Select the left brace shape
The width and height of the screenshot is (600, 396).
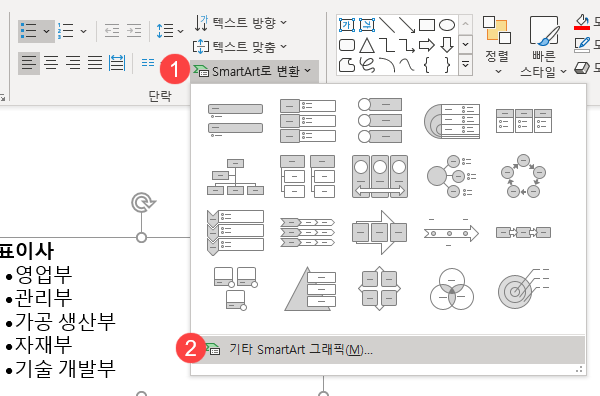coord(427,65)
